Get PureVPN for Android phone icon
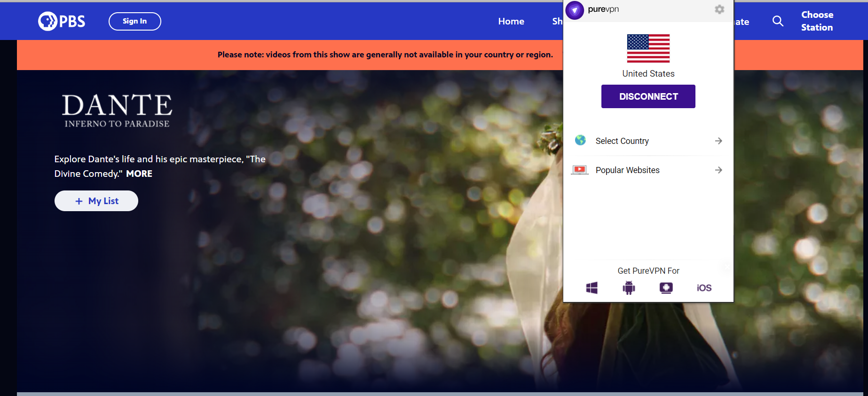 point(629,288)
